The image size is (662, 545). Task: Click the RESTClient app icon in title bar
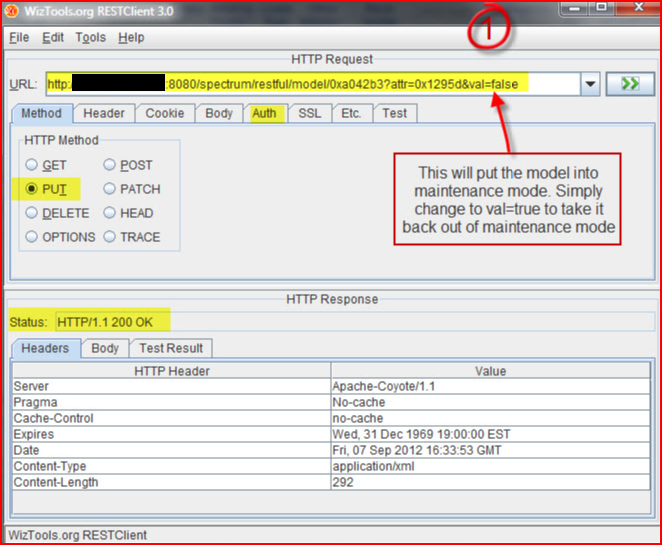(x=11, y=9)
